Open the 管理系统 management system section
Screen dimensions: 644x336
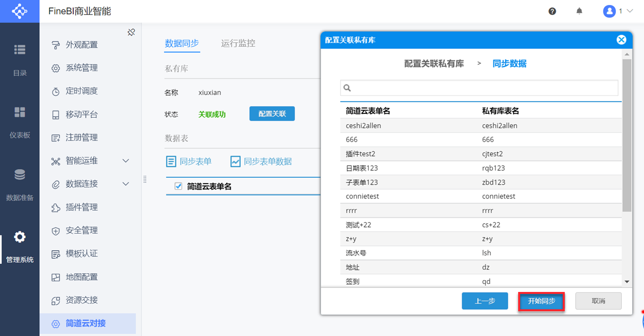click(20, 247)
